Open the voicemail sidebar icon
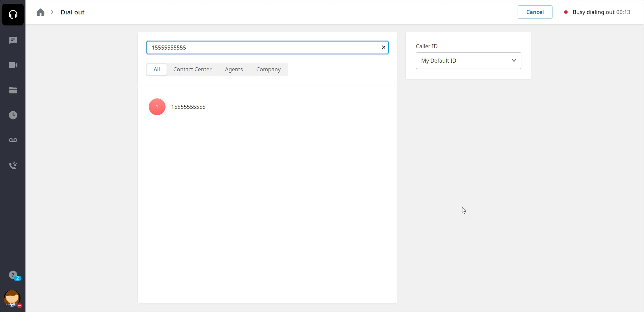This screenshot has height=312, width=644. coord(13,140)
